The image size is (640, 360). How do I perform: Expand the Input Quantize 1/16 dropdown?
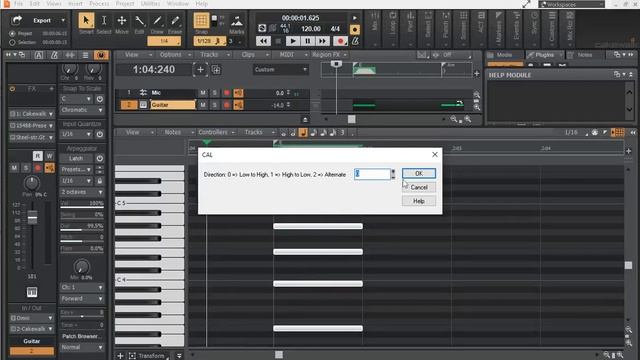point(76,134)
